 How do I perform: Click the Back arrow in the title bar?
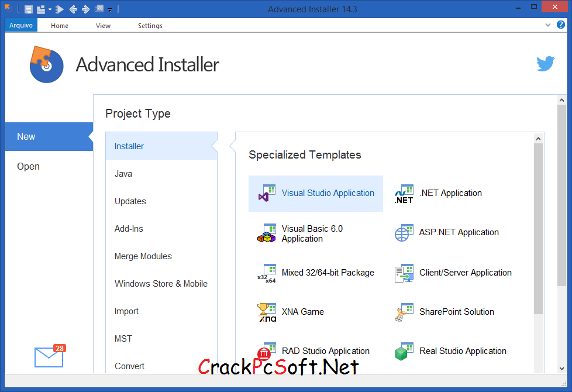pos(73,9)
